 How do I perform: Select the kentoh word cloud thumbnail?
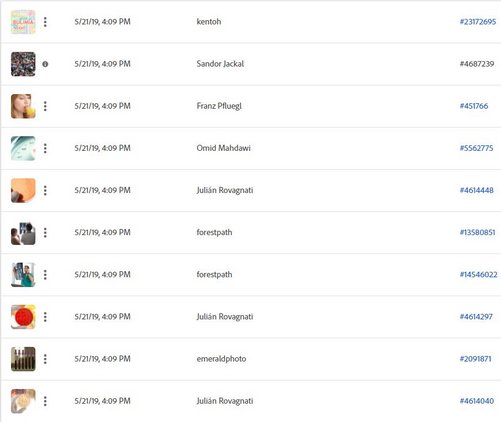click(x=23, y=22)
